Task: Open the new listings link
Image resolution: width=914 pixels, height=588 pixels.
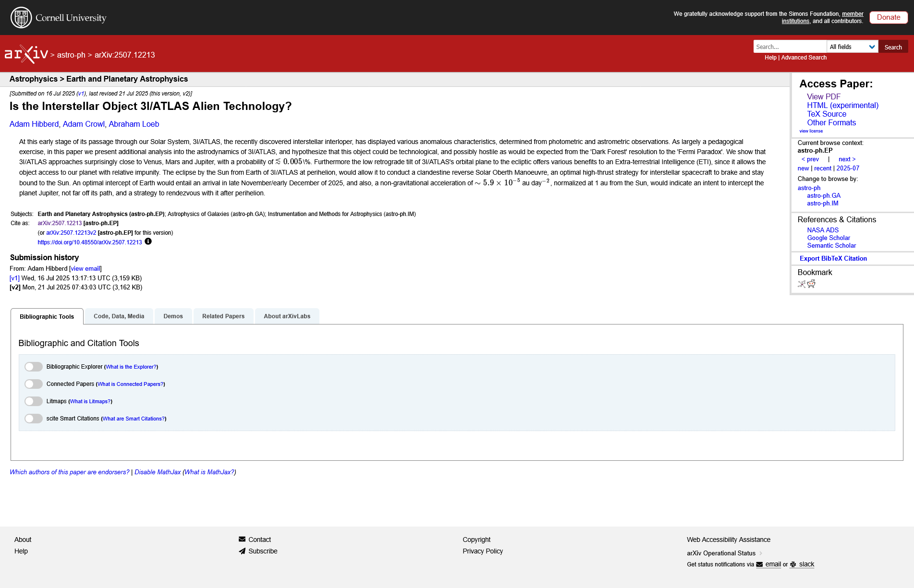Action: pyautogui.click(x=804, y=168)
